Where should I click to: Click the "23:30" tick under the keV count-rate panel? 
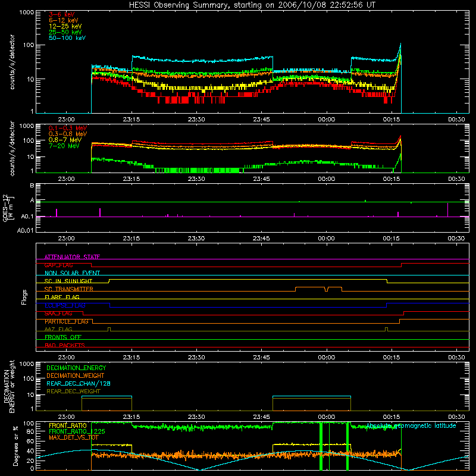196,120
